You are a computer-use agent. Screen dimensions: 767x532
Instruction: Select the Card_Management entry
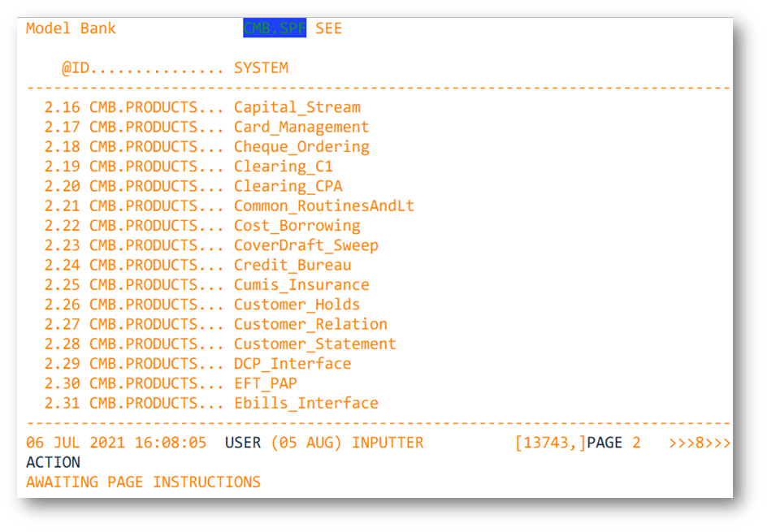[x=301, y=128]
